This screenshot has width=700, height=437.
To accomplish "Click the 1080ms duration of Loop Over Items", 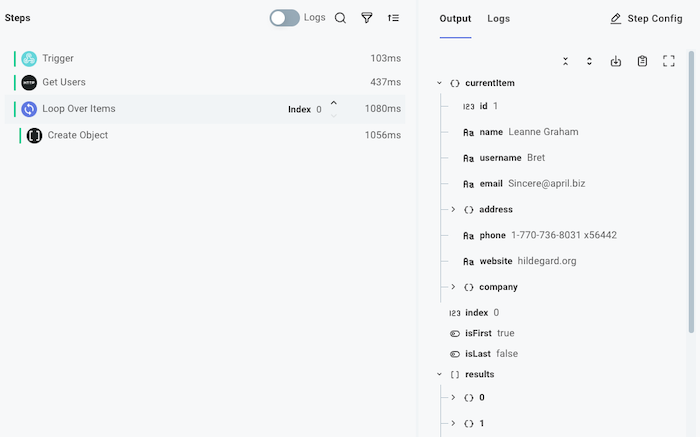I will point(383,108).
